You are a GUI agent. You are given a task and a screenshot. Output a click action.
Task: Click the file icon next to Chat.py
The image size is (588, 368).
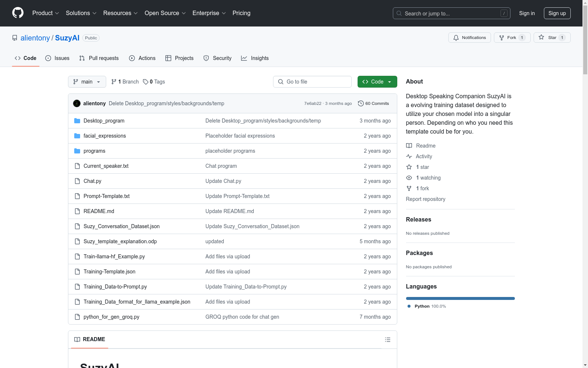click(77, 181)
